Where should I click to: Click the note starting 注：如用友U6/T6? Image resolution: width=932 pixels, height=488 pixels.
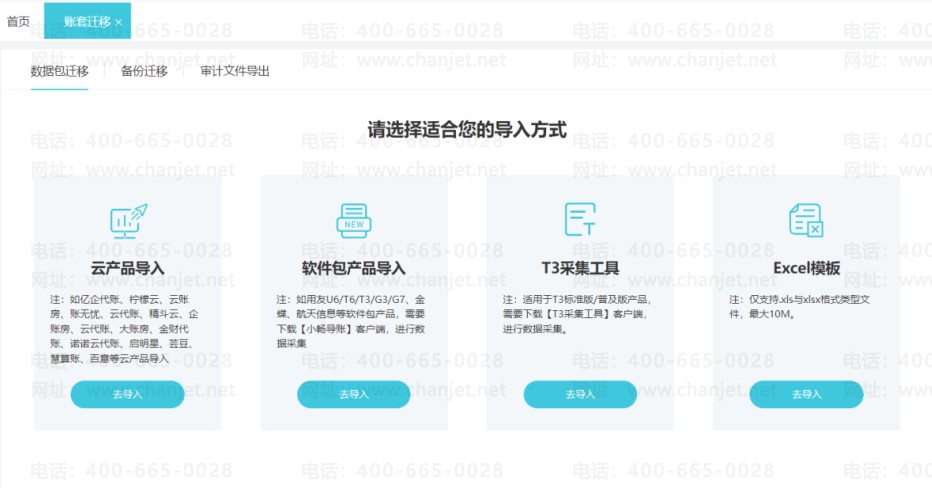tap(351, 322)
